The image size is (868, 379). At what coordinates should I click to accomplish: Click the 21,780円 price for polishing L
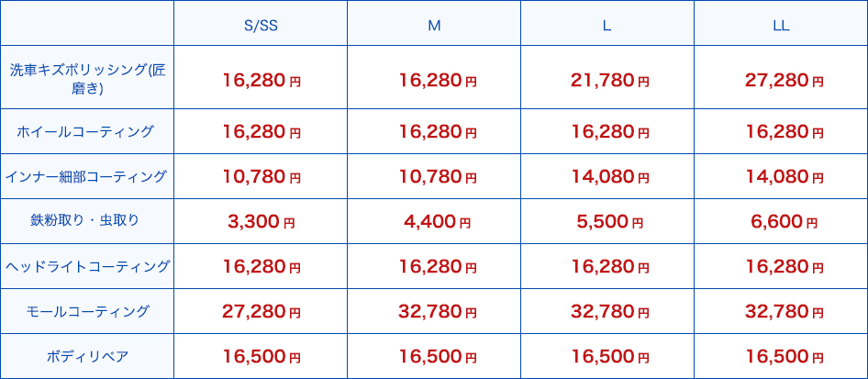coord(610,81)
